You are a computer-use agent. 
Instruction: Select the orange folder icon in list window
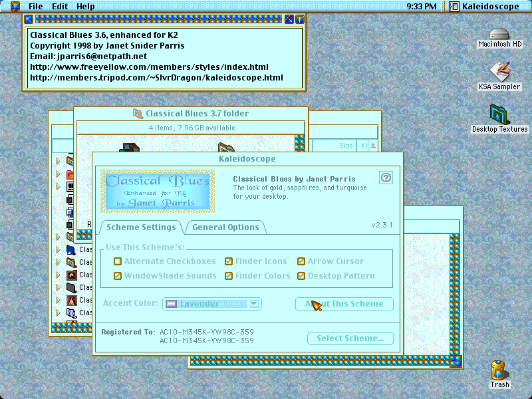pos(70,174)
